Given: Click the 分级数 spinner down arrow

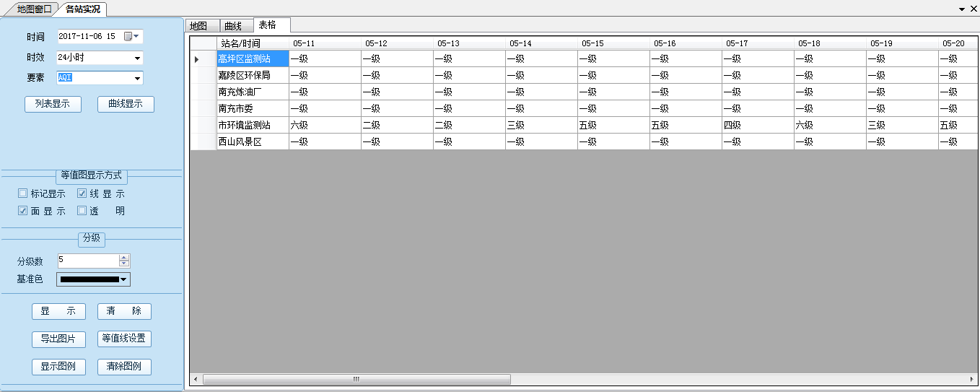Looking at the screenshot, I should click(124, 263).
